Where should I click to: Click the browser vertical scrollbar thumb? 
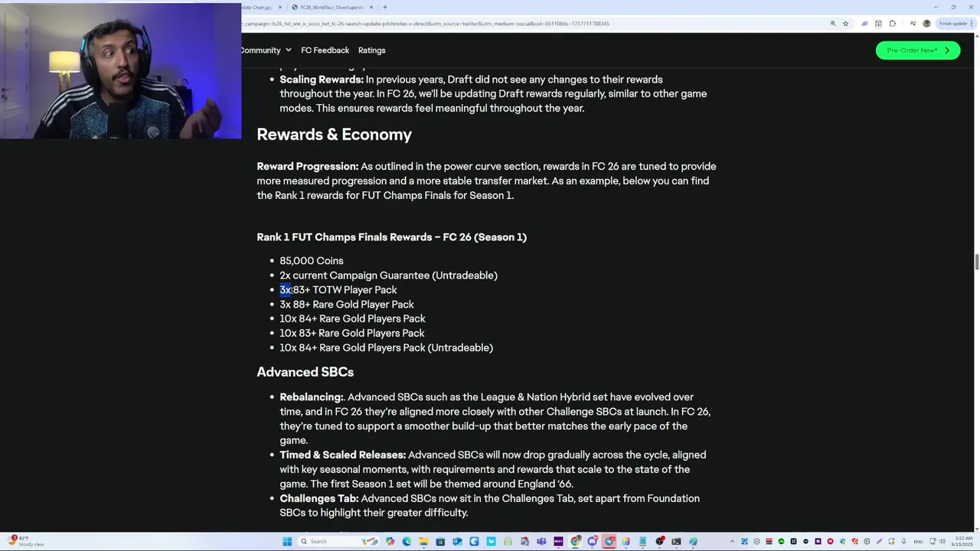976,262
